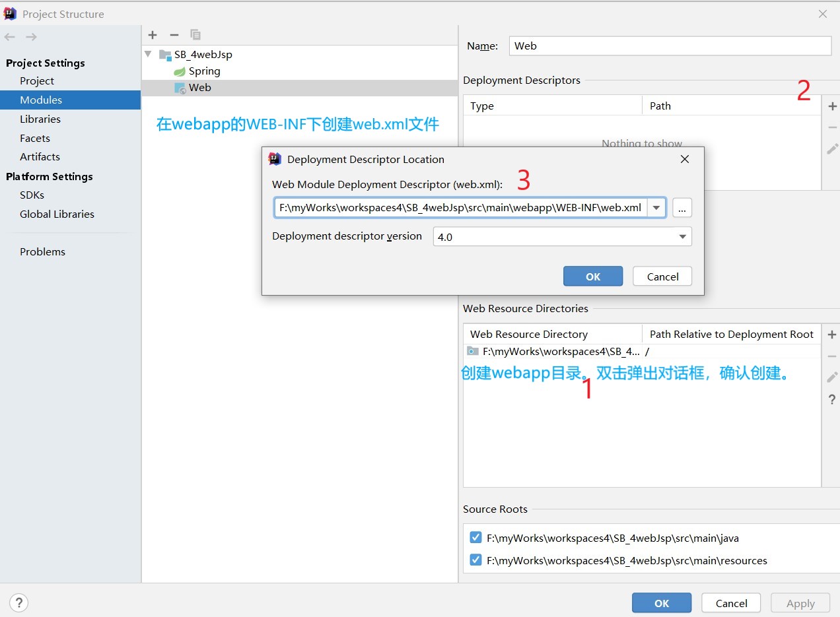Screen dimensions: 840x617
Task: Click Path Relative to Deployment Root header
Action: click(x=732, y=334)
